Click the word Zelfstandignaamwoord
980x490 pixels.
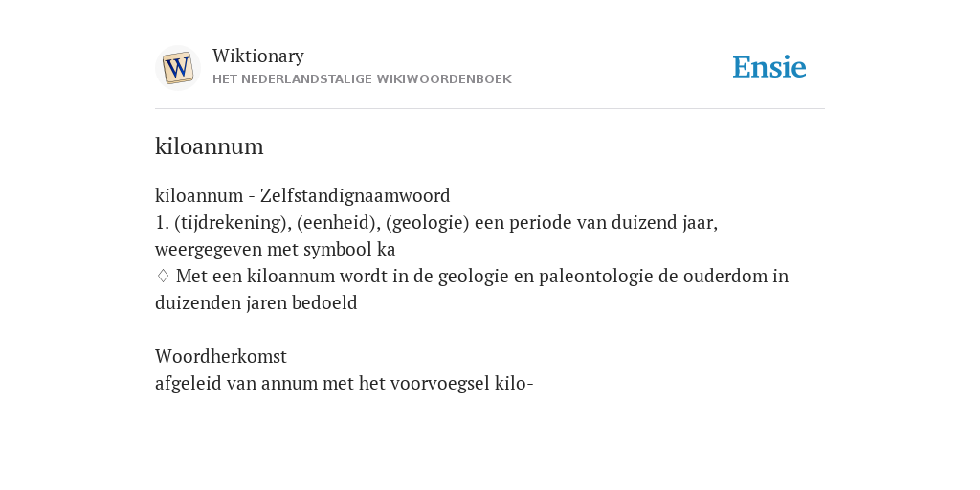(x=355, y=195)
